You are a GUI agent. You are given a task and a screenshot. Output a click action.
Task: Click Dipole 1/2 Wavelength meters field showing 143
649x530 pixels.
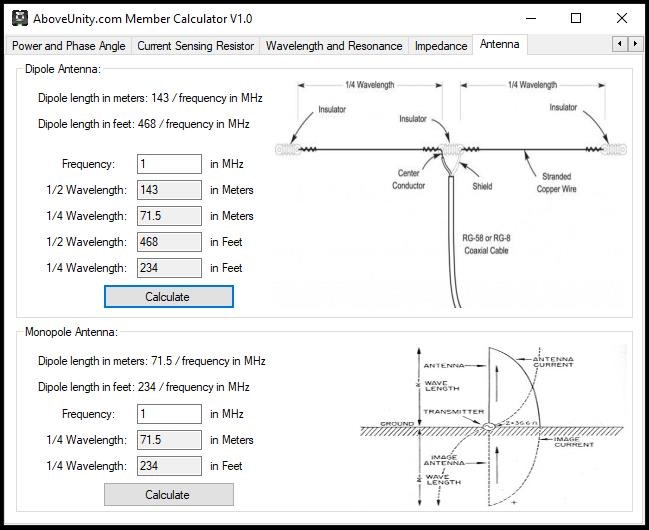coord(169,190)
